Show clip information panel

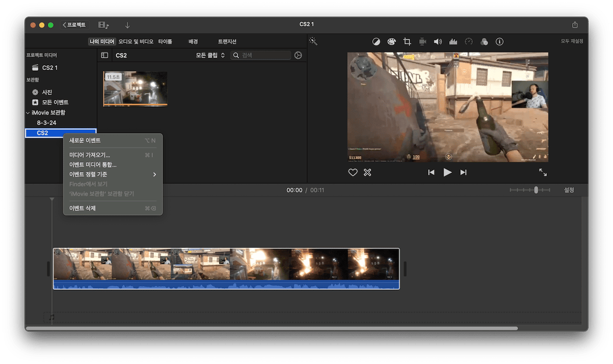pyautogui.click(x=500, y=41)
